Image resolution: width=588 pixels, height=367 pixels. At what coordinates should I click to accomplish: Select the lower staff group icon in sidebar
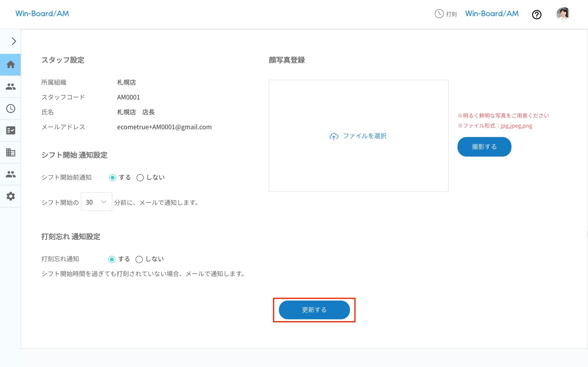(x=10, y=174)
